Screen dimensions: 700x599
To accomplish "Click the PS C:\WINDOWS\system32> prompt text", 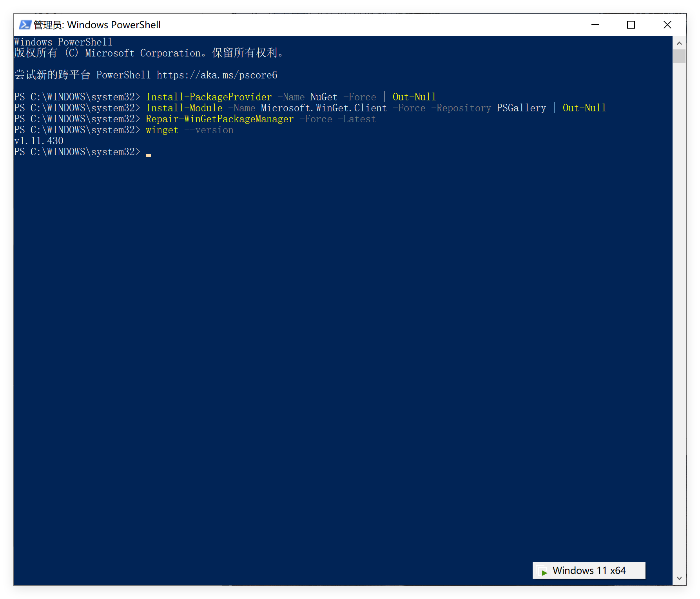I will tap(77, 152).
